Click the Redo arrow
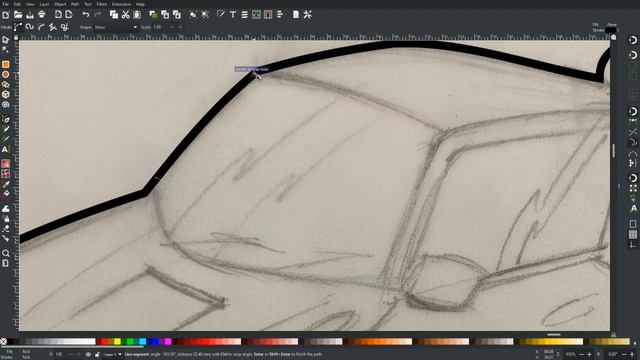The width and height of the screenshot is (640, 360). coord(98,15)
